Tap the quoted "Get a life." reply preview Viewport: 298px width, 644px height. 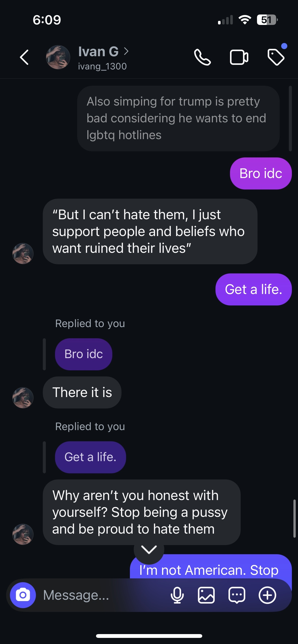point(90,457)
